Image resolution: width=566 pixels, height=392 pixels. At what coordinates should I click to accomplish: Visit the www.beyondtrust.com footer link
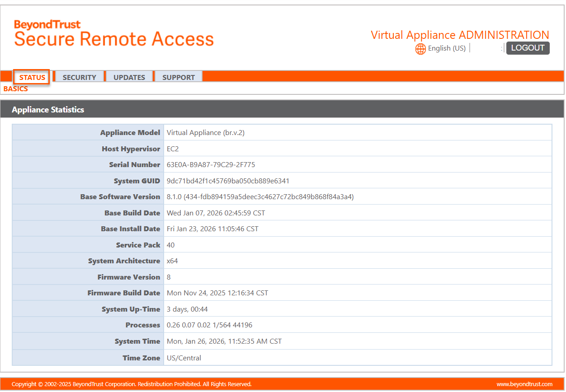pos(524,384)
